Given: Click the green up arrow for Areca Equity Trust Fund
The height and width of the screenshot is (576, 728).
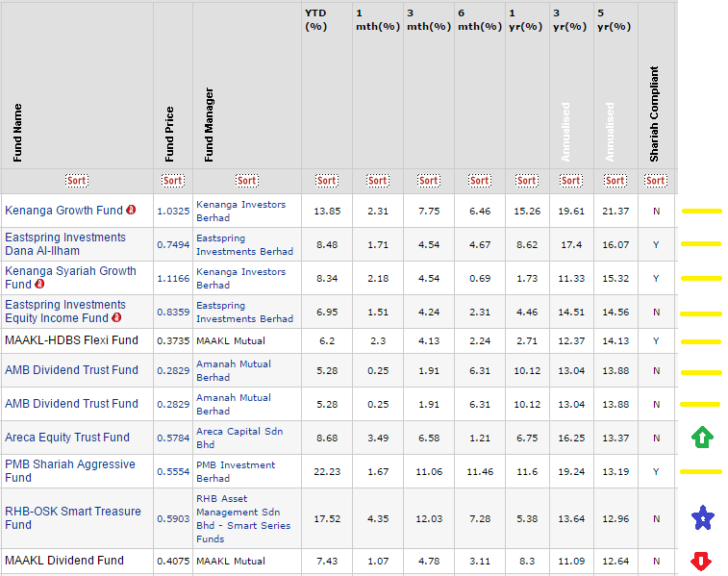Looking at the screenshot, I should coord(702,438).
